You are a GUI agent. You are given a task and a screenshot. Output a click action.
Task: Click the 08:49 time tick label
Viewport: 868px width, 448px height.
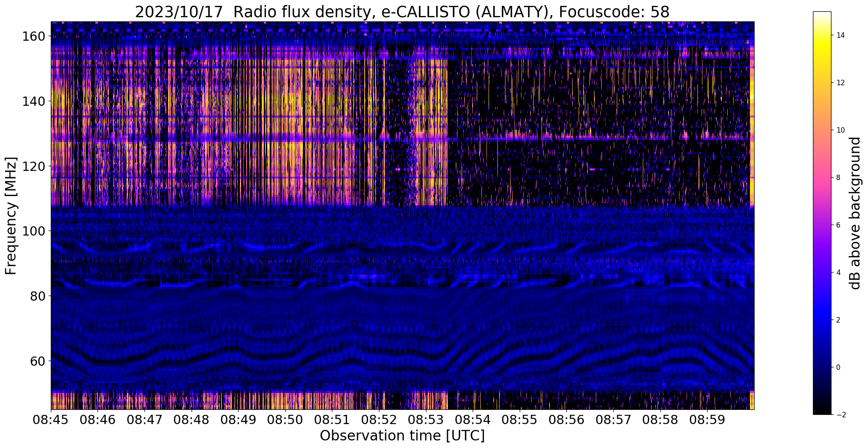[239, 420]
